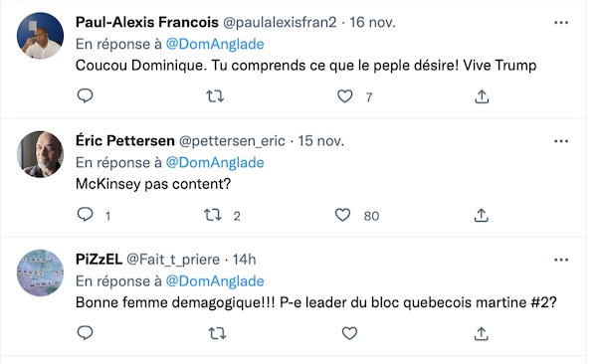Open more options for Éric Pettersen's tweet
This screenshot has width=597, height=364.
tap(561, 141)
